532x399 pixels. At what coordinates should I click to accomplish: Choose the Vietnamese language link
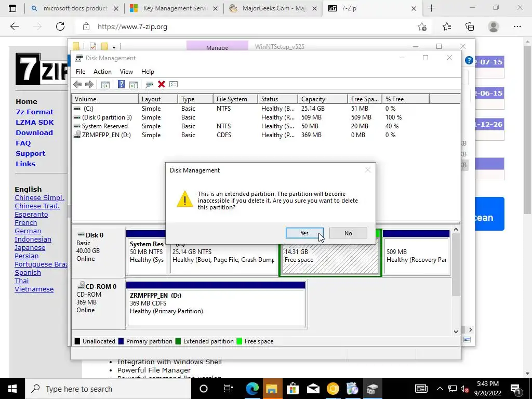click(x=34, y=289)
